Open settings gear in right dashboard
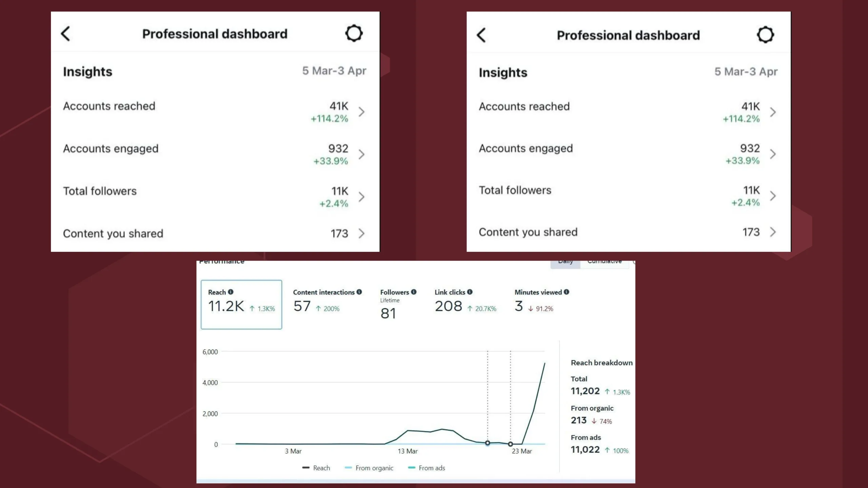868x488 pixels. pos(765,35)
